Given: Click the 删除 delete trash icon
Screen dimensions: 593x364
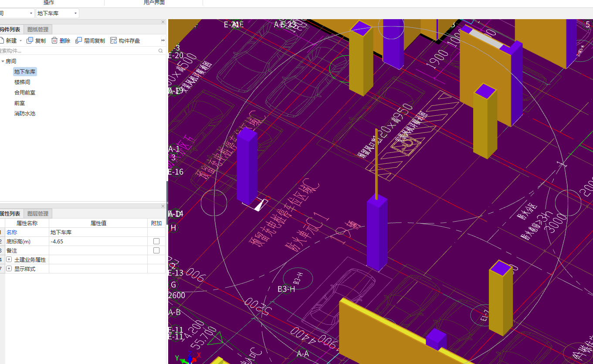Looking at the screenshot, I should coord(54,40).
